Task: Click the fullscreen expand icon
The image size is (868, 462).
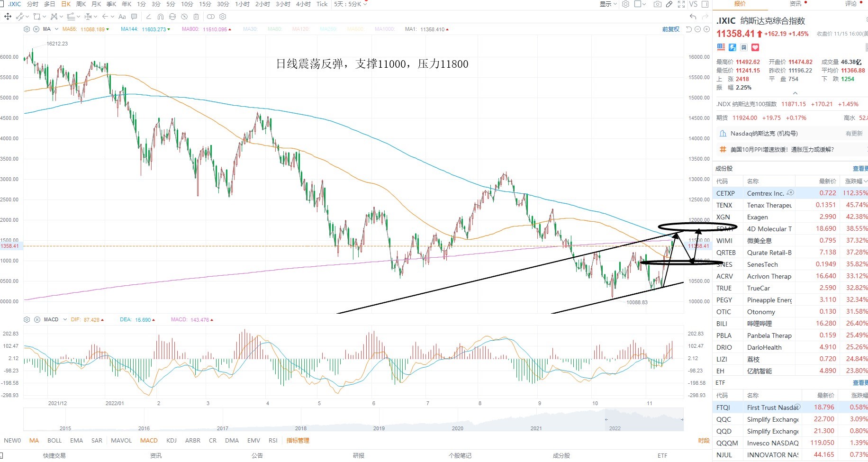Action: pyautogui.click(x=681, y=4)
